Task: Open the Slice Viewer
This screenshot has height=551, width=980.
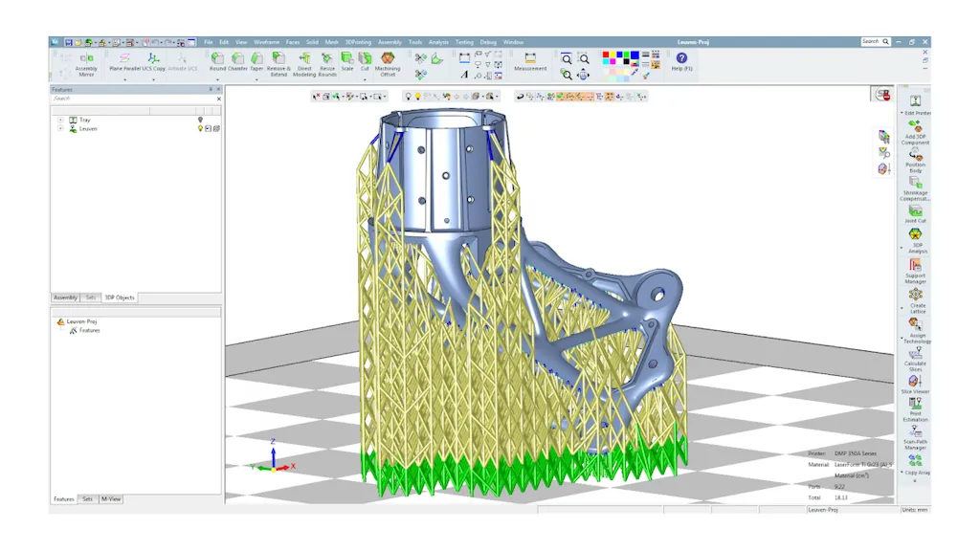Action: 915,385
